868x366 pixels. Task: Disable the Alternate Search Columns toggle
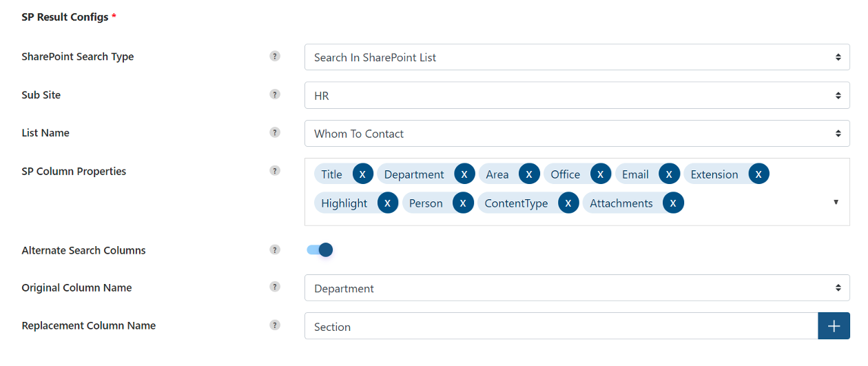click(320, 250)
